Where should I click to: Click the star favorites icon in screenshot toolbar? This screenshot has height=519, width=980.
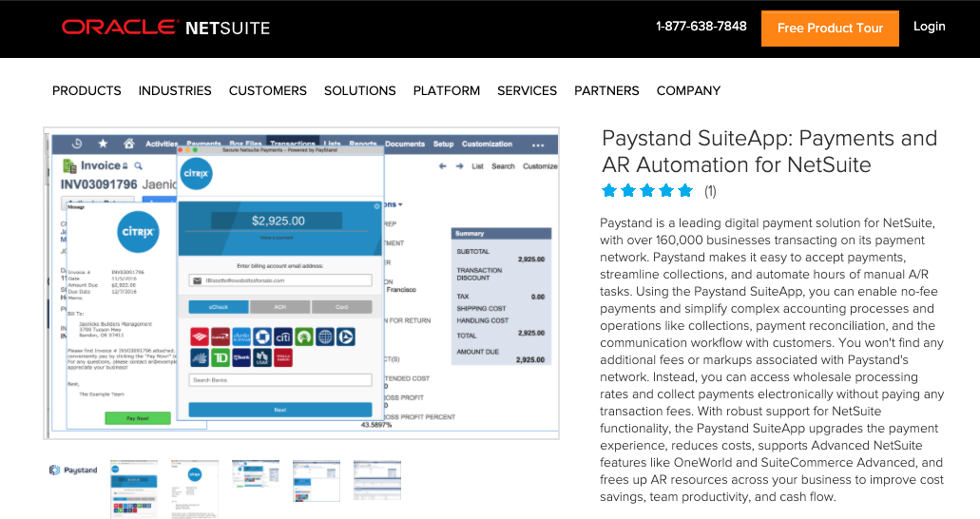(103, 144)
